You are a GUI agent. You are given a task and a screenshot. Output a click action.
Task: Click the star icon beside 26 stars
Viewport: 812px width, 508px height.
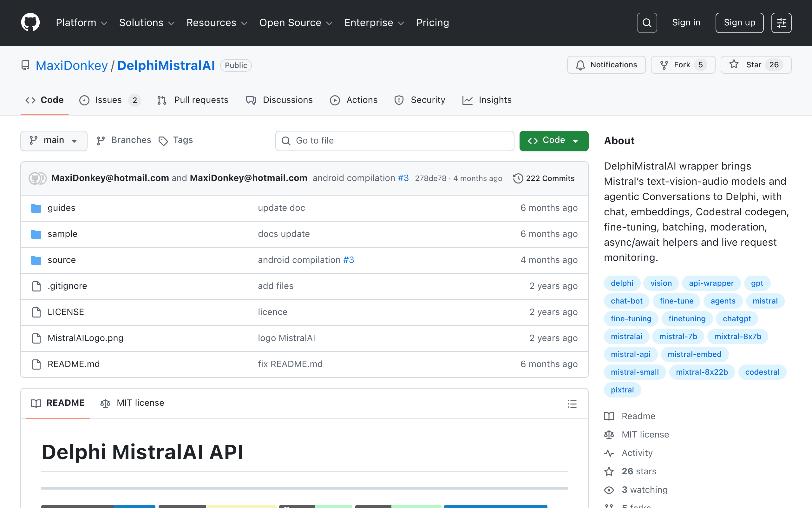(x=609, y=472)
